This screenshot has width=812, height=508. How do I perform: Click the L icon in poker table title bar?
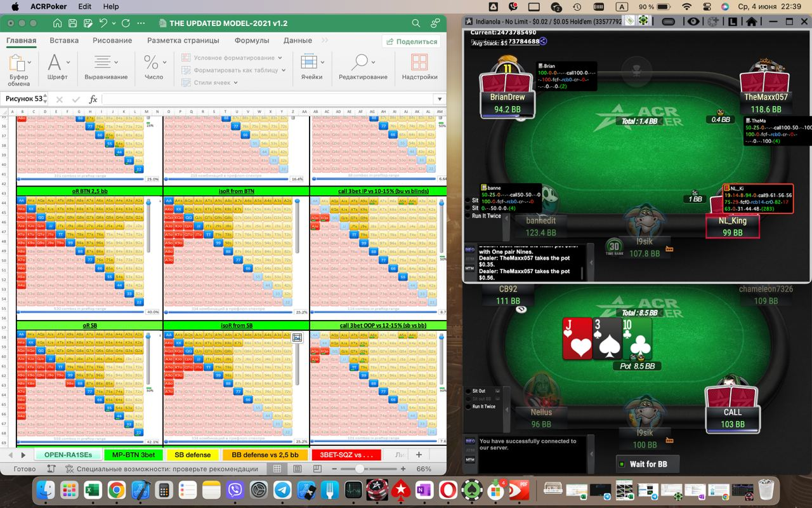point(733,21)
